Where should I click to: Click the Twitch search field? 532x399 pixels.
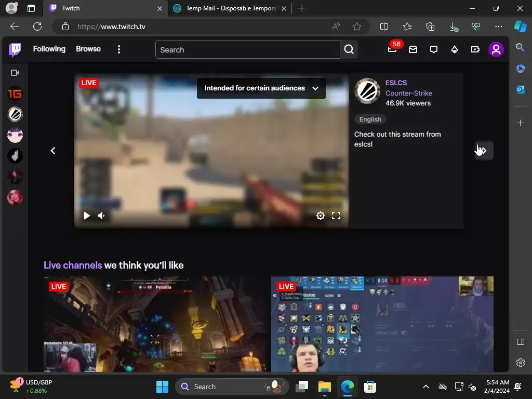click(248, 49)
